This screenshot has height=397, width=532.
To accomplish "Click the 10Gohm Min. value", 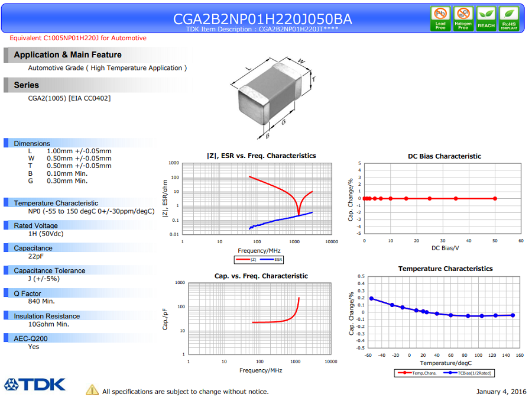I will coord(48,324).
